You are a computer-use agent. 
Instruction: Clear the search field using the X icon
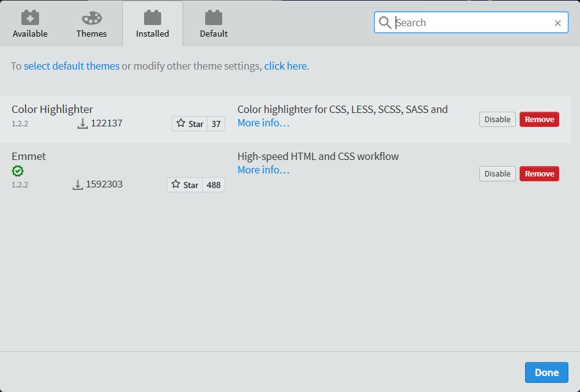[x=557, y=23]
